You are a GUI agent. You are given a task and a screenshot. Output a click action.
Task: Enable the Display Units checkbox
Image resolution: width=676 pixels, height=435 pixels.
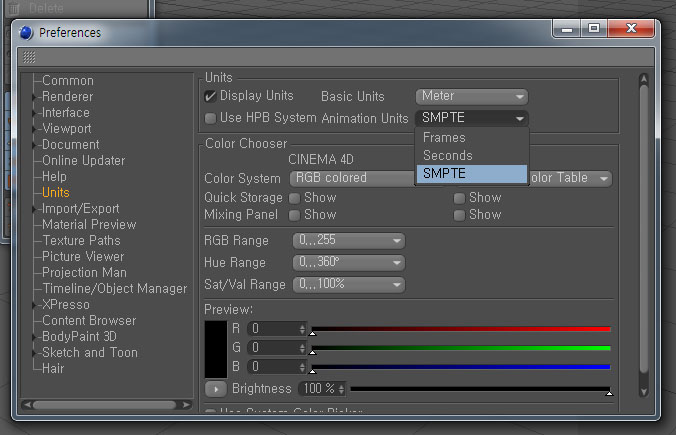pyautogui.click(x=210, y=96)
